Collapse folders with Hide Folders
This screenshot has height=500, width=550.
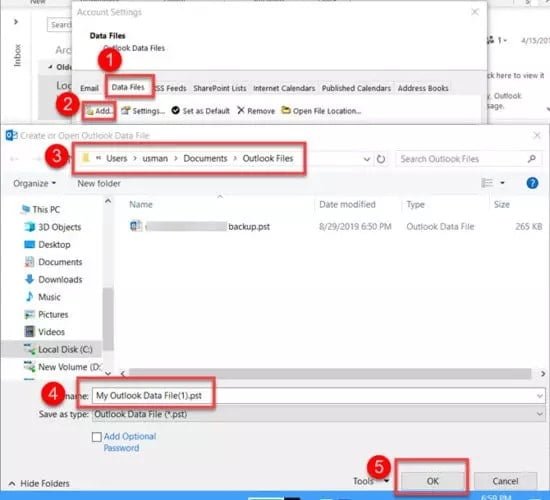point(39,484)
